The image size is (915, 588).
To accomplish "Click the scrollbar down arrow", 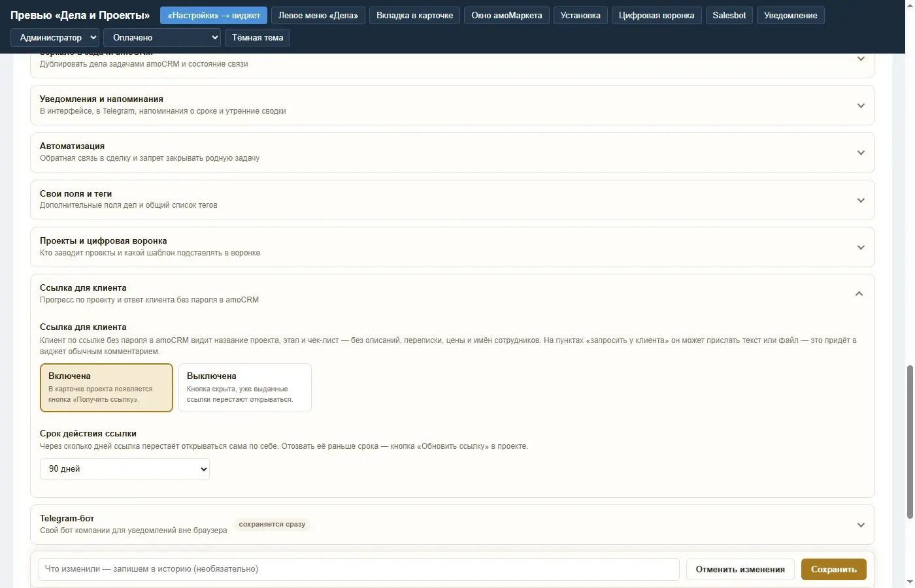I will [x=910, y=581].
